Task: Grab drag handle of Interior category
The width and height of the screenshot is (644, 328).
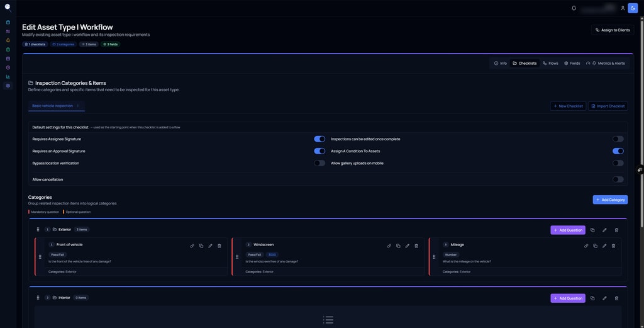Action: point(38,298)
